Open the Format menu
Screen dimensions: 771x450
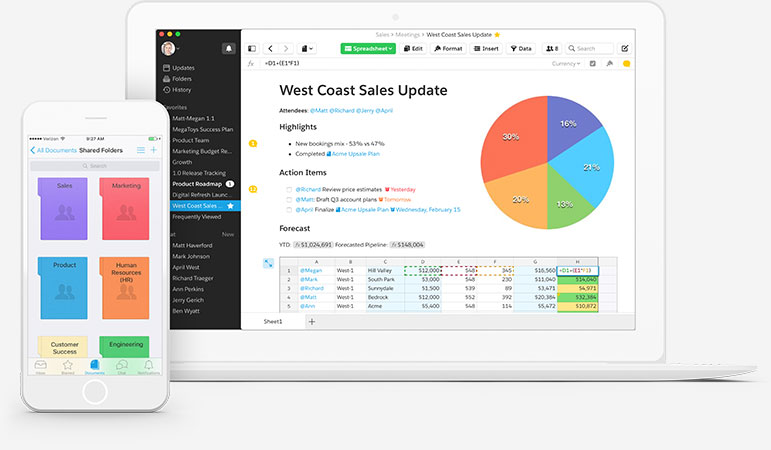pos(448,48)
